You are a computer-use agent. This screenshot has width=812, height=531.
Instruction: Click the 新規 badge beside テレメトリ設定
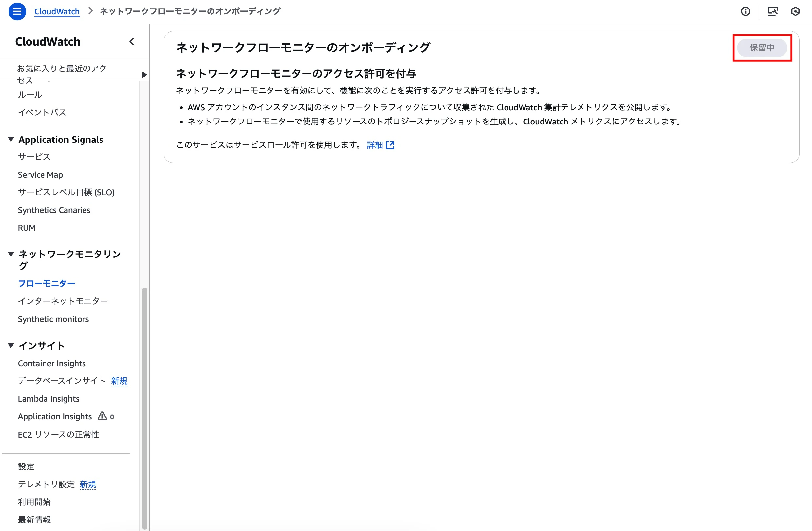tap(88, 484)
